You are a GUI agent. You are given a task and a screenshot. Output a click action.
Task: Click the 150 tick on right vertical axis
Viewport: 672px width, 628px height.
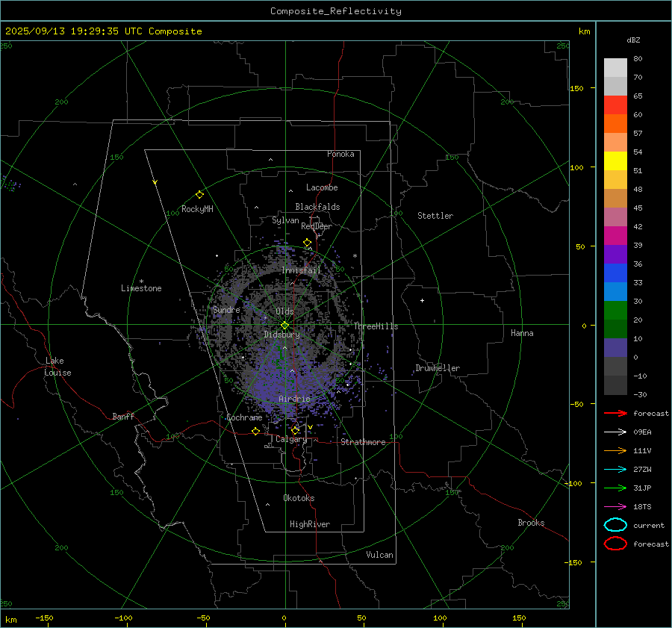click(x=576, y=88)
